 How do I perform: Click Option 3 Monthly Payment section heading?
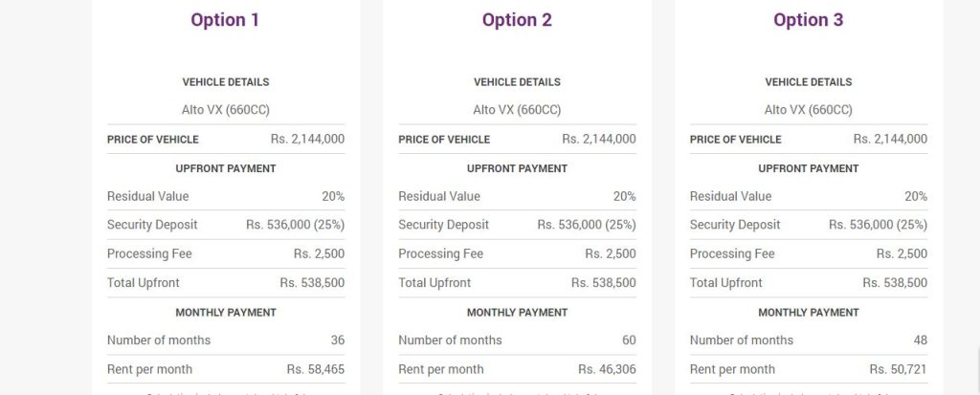(809, 313)
